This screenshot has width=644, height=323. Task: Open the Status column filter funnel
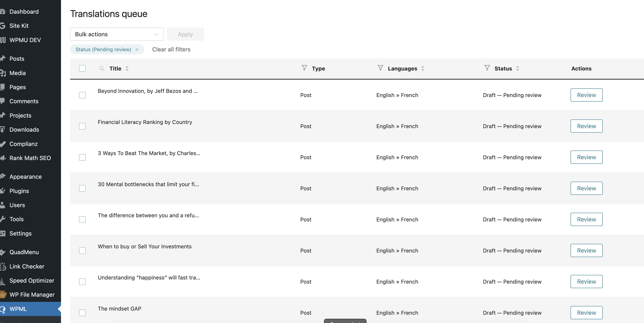pos(487,68)
